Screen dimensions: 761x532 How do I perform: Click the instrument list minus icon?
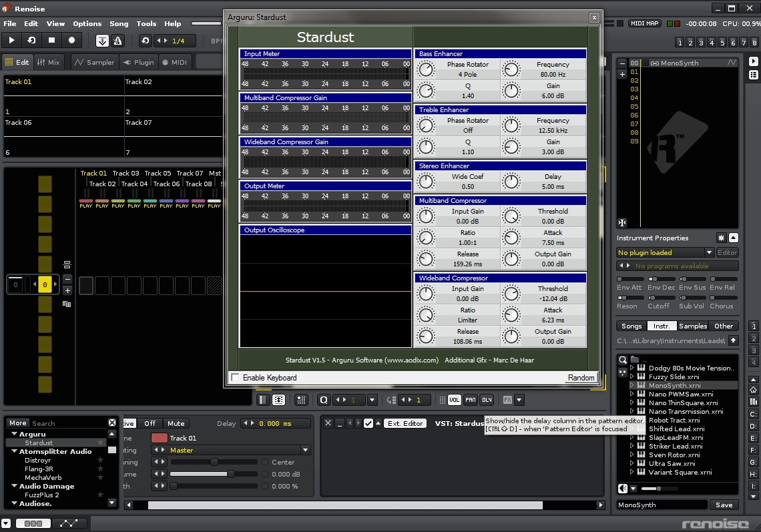coord(622,63)
